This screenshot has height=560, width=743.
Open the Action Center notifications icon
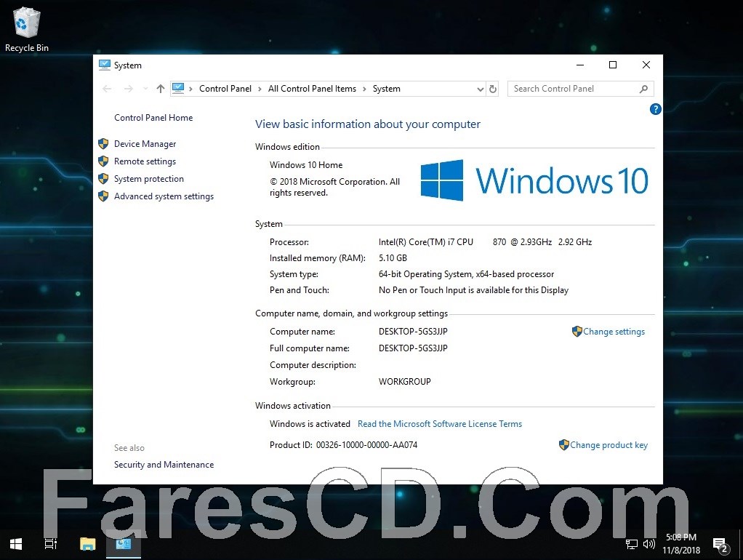click(x=720, y=545)
